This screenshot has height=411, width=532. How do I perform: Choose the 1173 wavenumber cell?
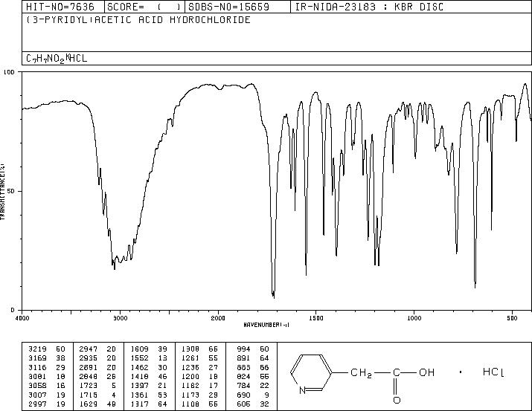coord(190,395)
